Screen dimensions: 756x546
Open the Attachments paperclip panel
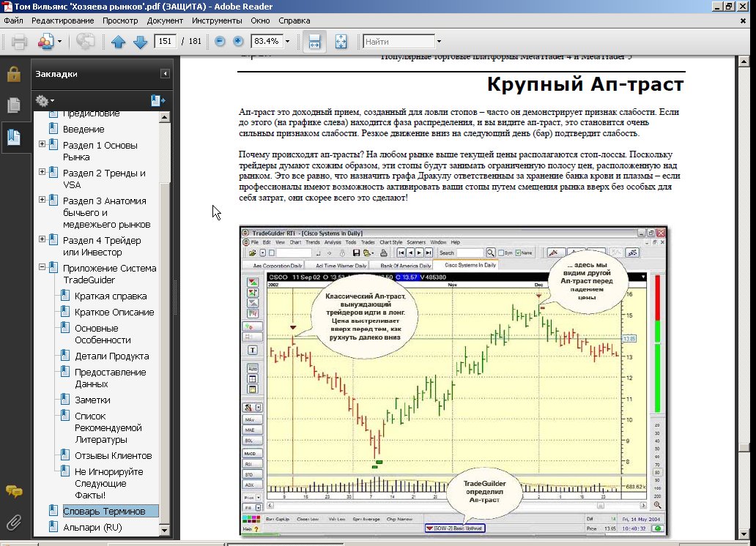(13, 522)
